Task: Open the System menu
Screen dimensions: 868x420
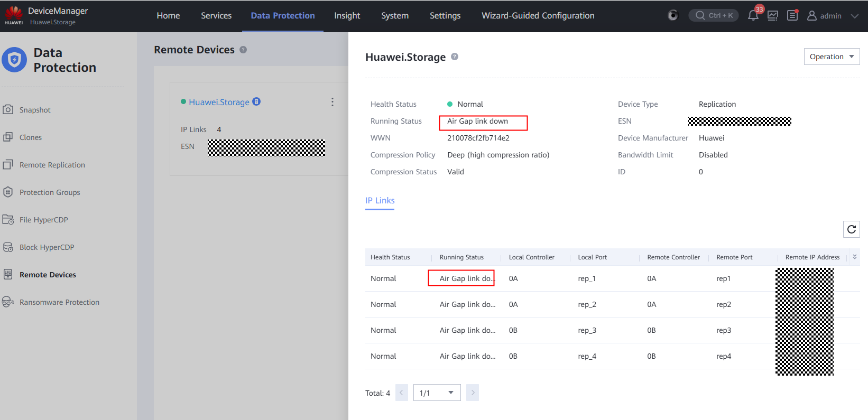Action: pyautogui.click(x=395, y=16)
